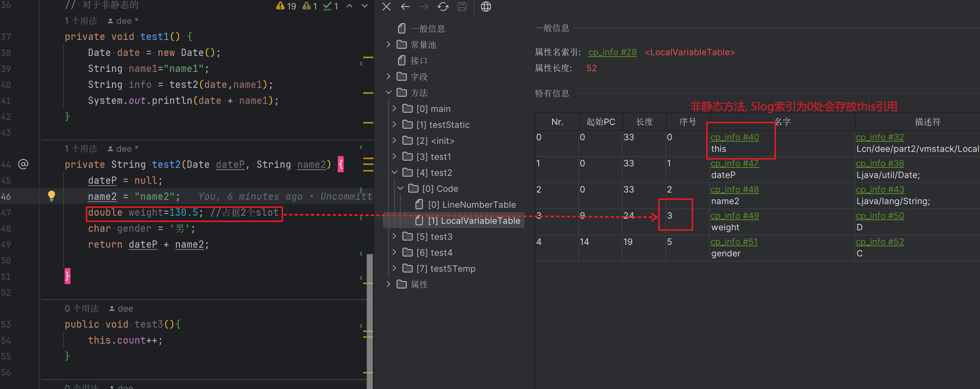Screen dimensions: 980x389
Task: Select the [0] LineNumberTable tree item
Action: (x=471, y=204)
